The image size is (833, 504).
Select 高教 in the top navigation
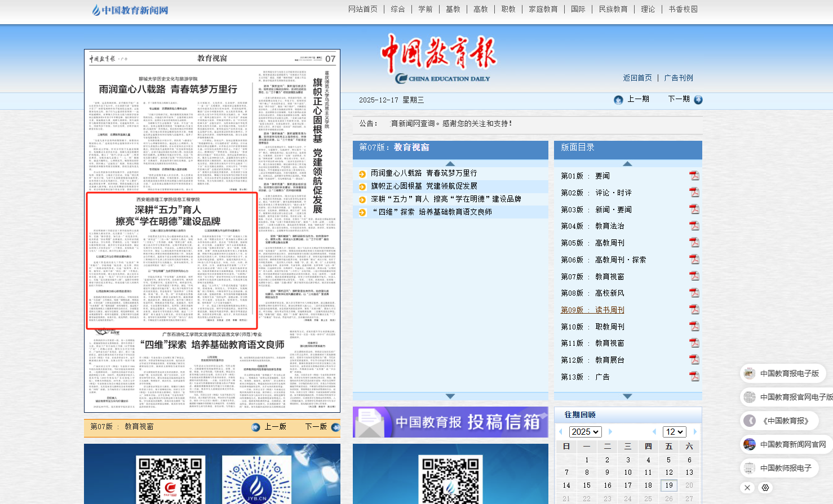click(481, 9)
